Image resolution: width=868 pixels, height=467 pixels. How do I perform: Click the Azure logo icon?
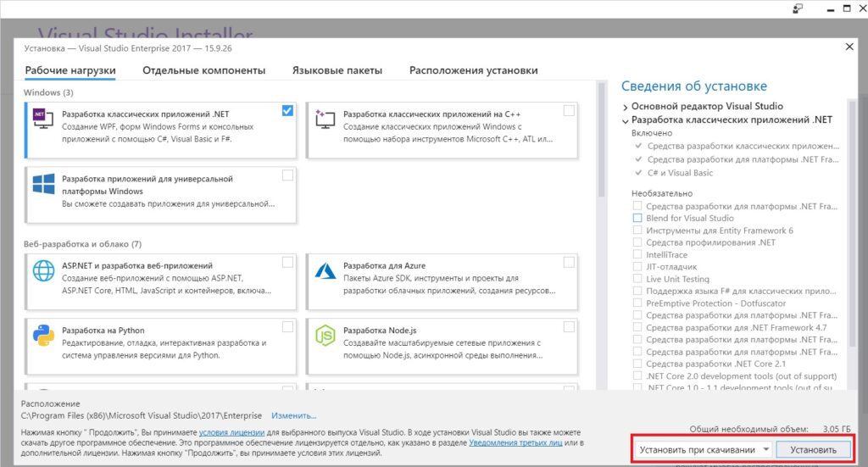pyautogui.click(x=325, y=271)
